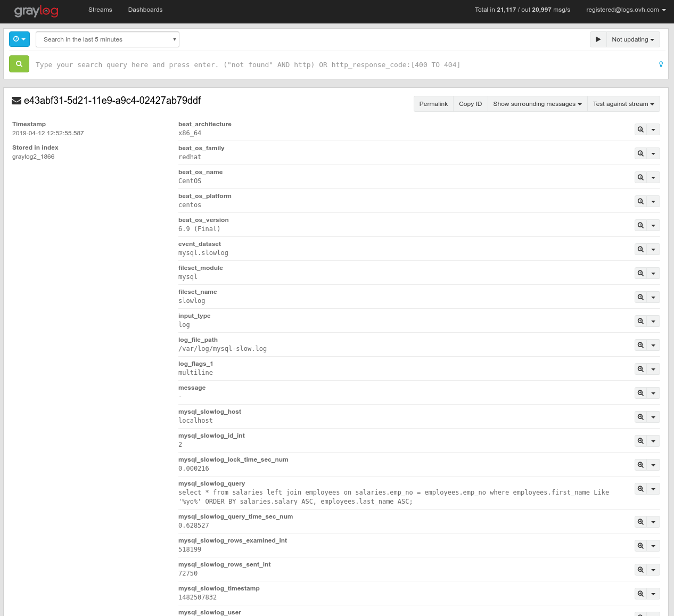
Task: Open the Dashboards menu
Action: (x=145, y=10)
